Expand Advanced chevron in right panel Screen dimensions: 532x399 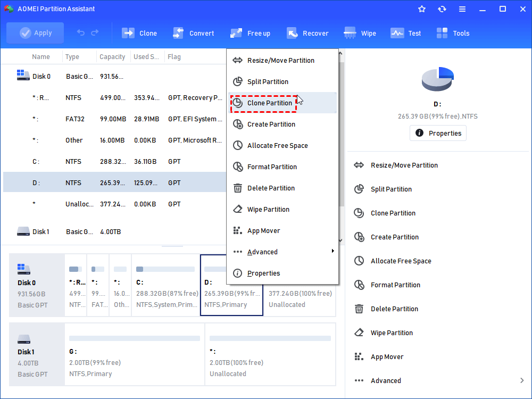pyautogui.click(x=522, y=380)
